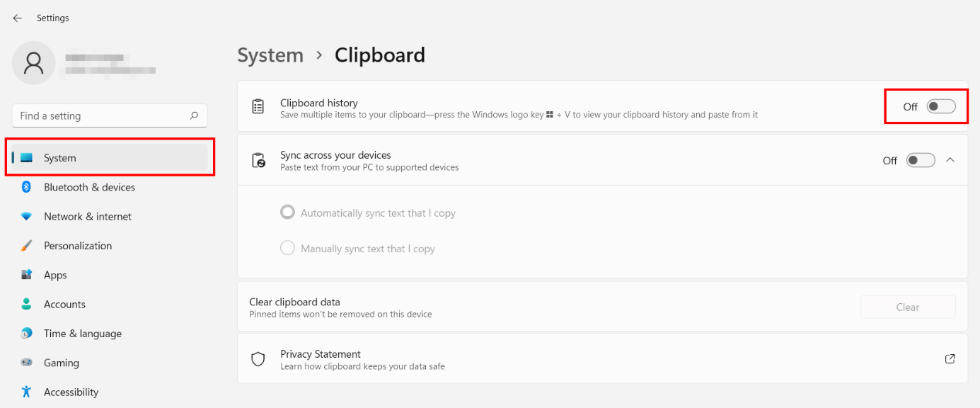
Task: Click the Personalization paintbrush icon
Action: point(26,246)
